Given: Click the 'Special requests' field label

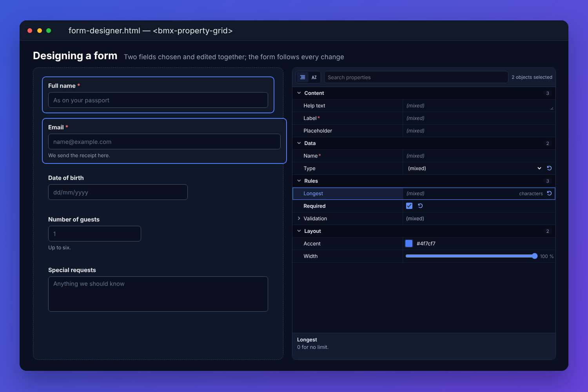Looking at the screenshot, I should click(x=72, y=270).
